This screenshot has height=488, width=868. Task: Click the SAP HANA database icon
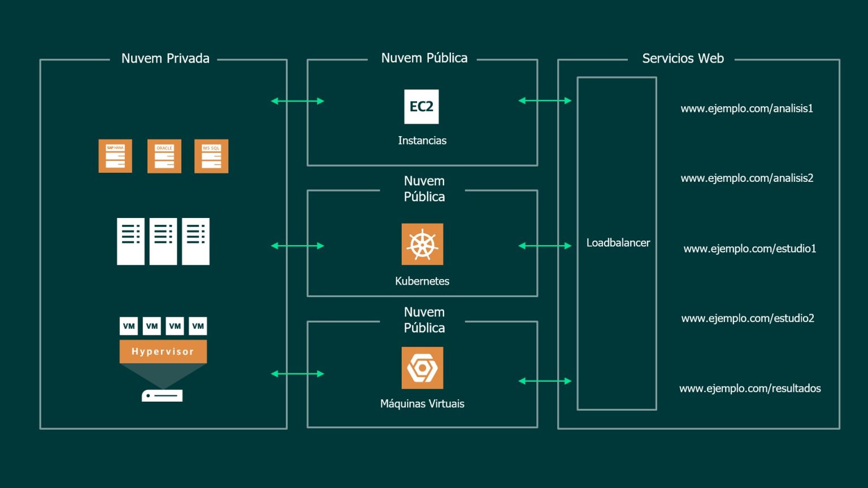[x=115, y=156]
